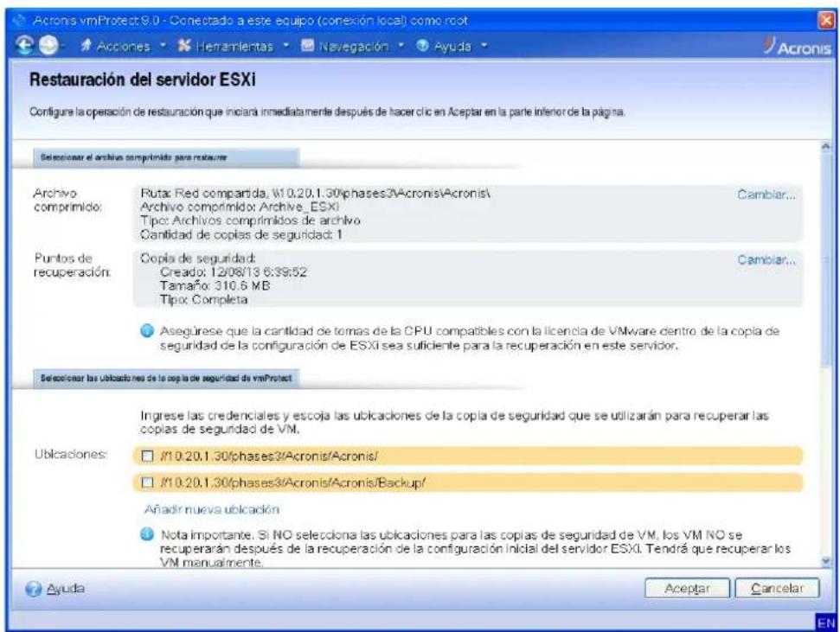This screenshot has width=840, height=632.
Task: Click the text 'Tipo: Completa'
Action: (203, 299)
